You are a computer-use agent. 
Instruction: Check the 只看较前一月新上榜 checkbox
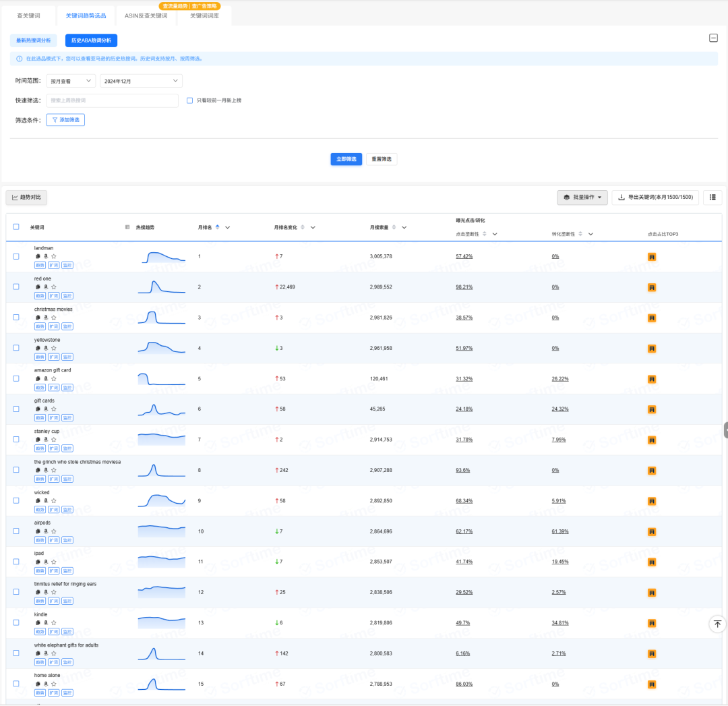189,100
